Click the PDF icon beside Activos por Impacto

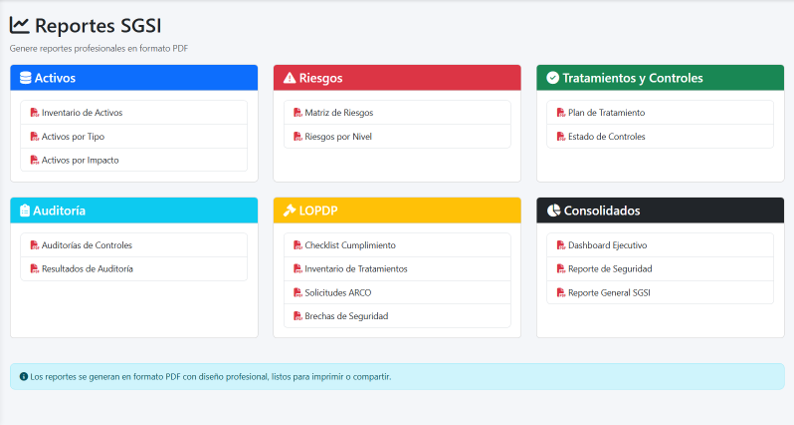pos(34,160)
